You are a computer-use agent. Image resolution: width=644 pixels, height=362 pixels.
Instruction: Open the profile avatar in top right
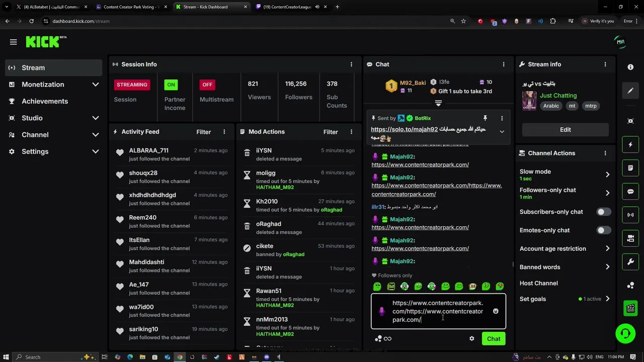click(620, 42)
